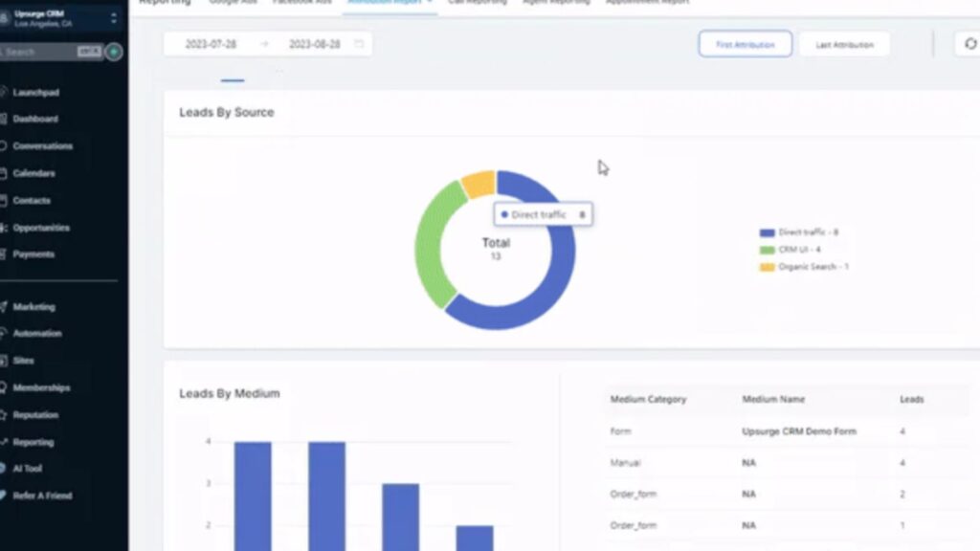
Task: Click the Leads By Source heading
Action: point(227,113)
